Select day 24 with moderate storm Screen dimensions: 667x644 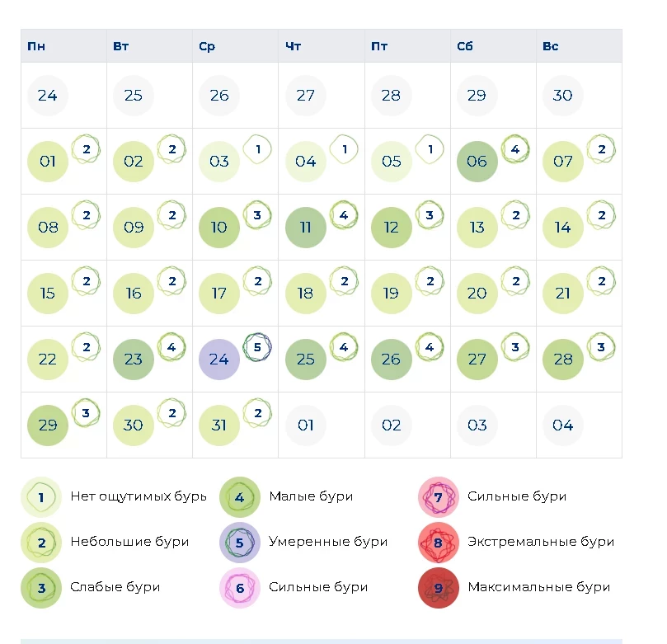click(218, 360)
